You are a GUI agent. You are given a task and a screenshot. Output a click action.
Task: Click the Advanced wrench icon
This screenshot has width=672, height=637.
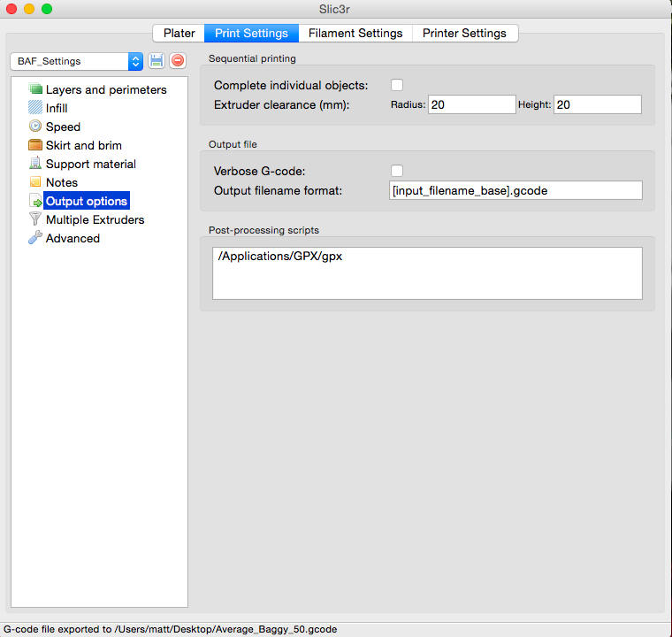click(35, 238)
